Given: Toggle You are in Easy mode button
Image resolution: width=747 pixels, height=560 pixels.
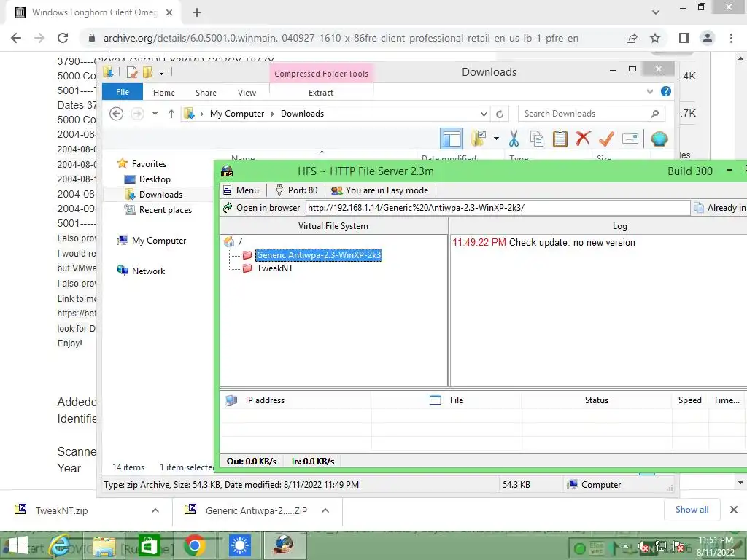Looking at the screenshot, I should click(x=379, y=190).
